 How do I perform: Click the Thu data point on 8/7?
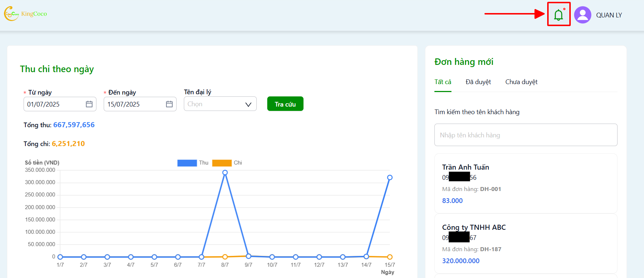tap(225, 173)
